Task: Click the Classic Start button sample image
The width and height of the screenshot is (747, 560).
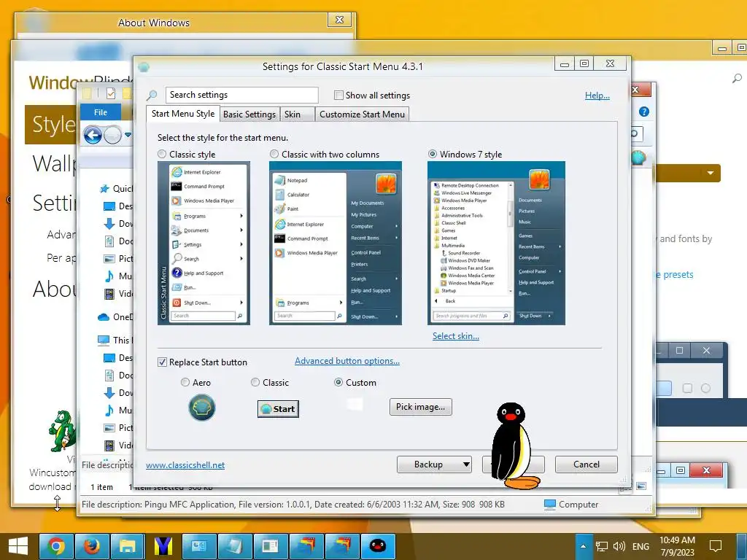Action: coord(278,409)
